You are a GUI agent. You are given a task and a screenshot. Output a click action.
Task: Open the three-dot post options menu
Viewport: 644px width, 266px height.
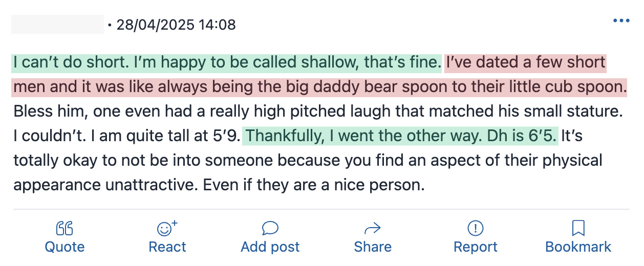pos(621,21)
